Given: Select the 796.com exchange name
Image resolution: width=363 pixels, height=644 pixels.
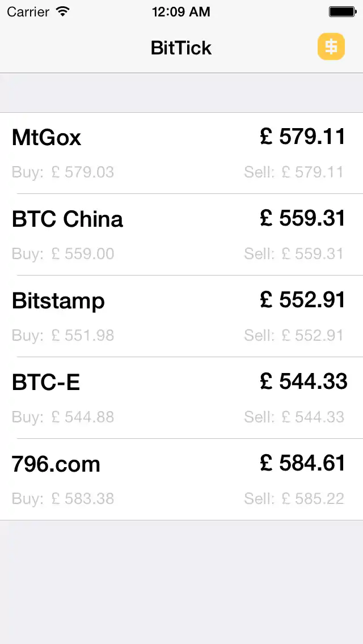Looking at the screenshot, I should pyautogui.click(x=56, y=464).
